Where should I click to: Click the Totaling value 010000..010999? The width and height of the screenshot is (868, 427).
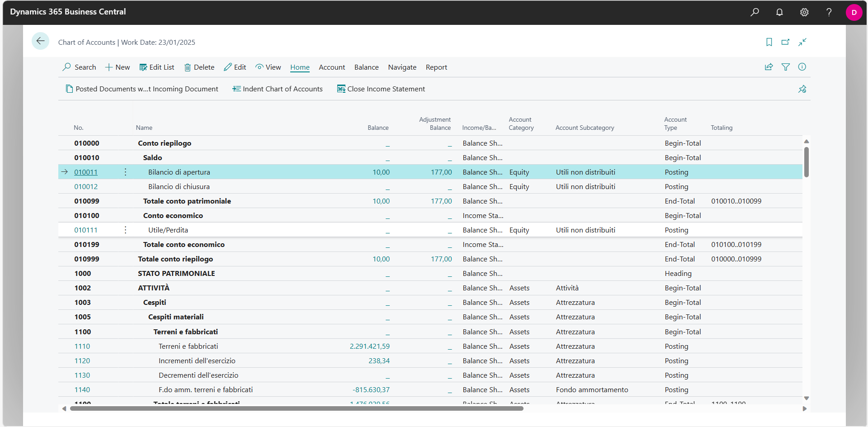[736, 259]
